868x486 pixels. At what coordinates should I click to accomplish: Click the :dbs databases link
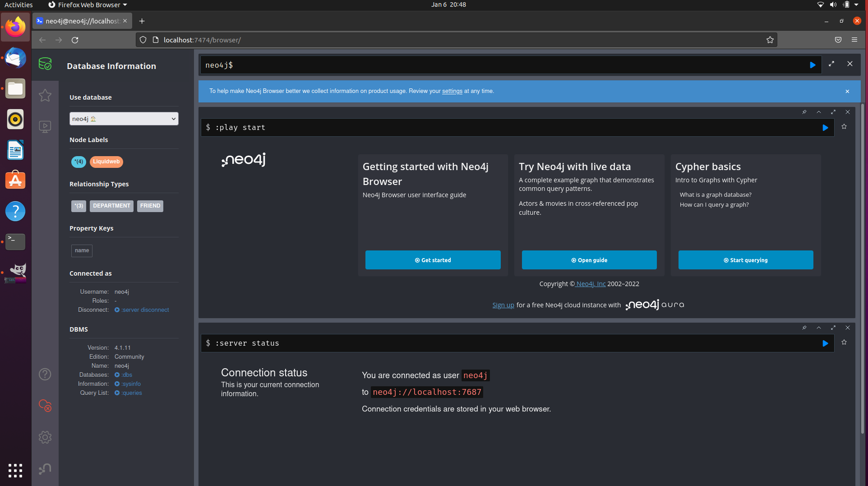point(123,375)
